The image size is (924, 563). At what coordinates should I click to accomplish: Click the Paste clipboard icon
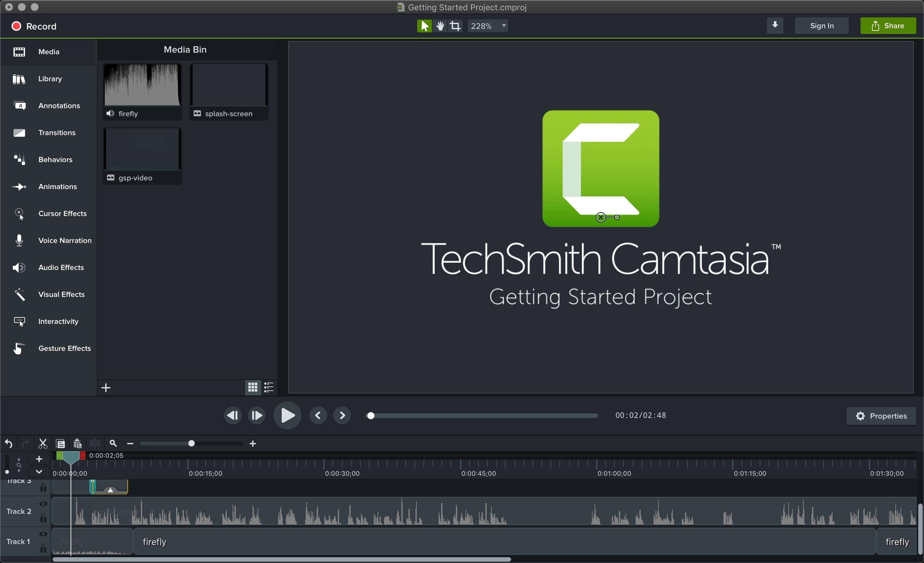pyautogui.click(x=78, y=444)
